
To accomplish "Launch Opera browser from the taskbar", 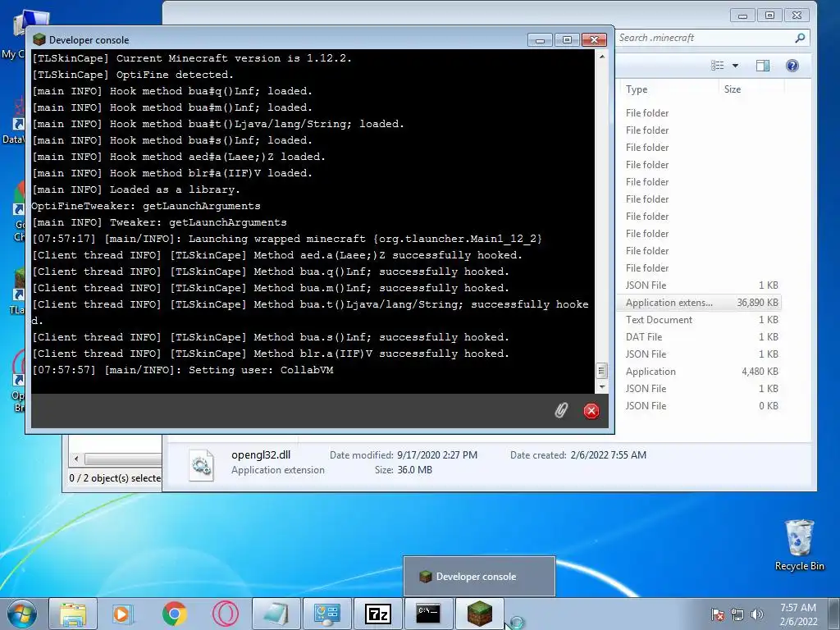I will click(x=225, y=614).
